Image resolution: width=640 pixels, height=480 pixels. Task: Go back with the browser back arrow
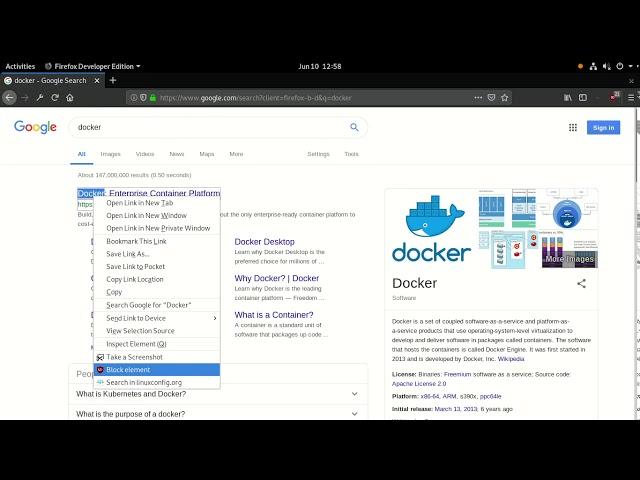(x=9, y=98)
